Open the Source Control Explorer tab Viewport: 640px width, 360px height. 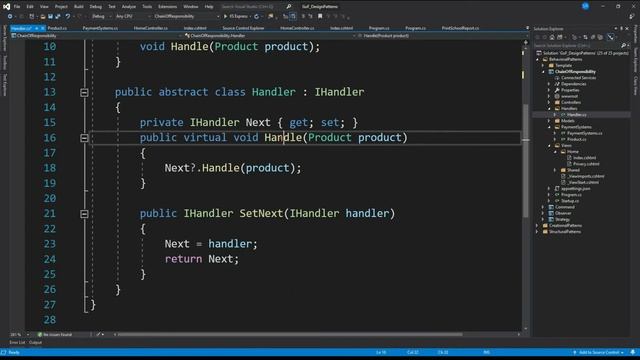(243, 28)
